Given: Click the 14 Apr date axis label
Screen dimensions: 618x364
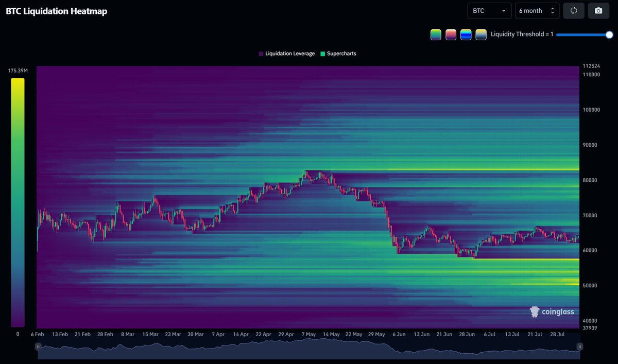Looking at the screenshot, I should [x=241, y=334].
